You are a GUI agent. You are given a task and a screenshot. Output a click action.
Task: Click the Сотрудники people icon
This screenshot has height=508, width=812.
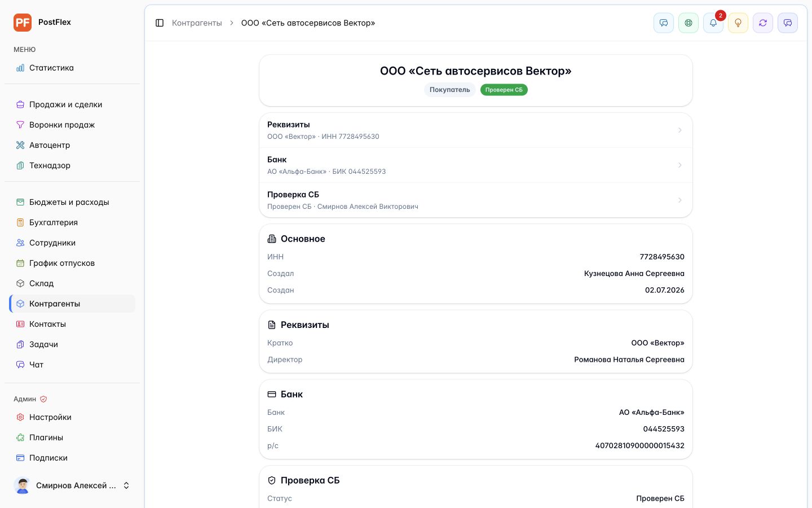click(20, 243)
